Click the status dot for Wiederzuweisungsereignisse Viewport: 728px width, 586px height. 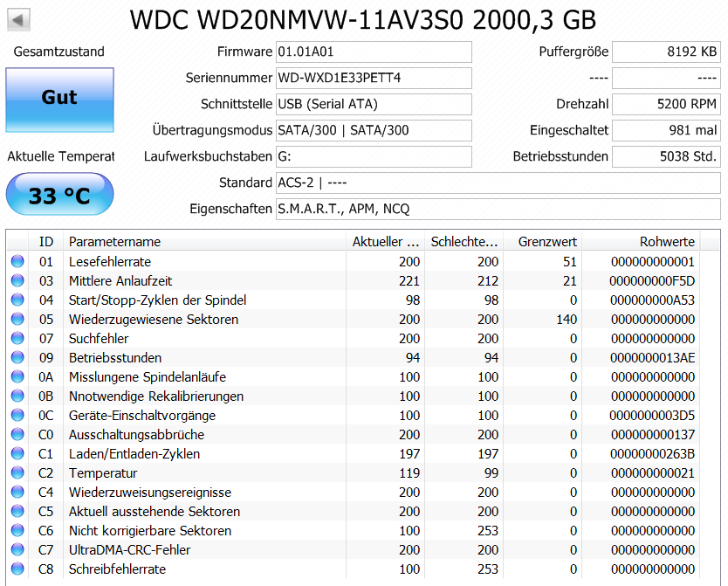[x=17, y=492]
